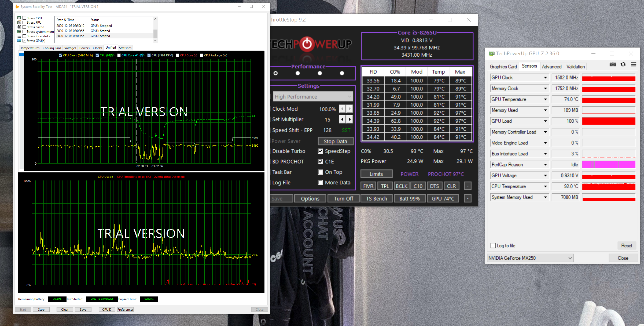The width and height of the screenshot is (644, 326).
Task: Click the GPU-Z screenshot camera icon
Action: click(613, 64)
